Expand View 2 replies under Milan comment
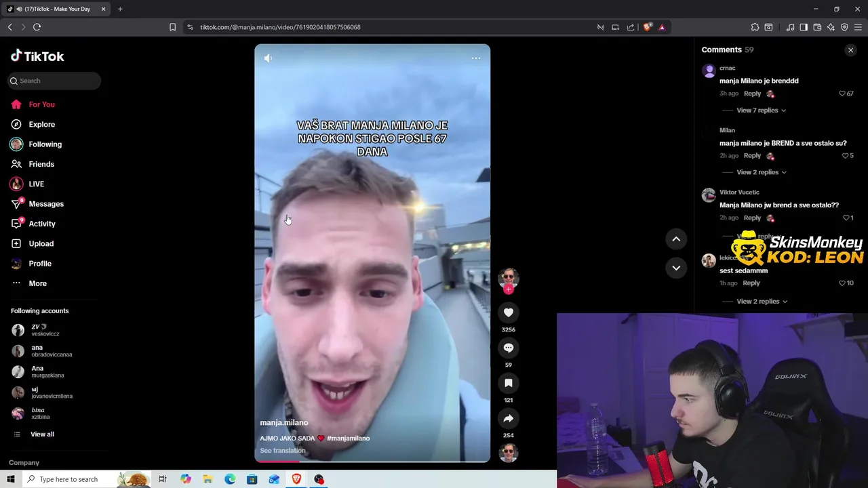Image resolution: width=868 pixels, height=488 pixels. [762, 172]
